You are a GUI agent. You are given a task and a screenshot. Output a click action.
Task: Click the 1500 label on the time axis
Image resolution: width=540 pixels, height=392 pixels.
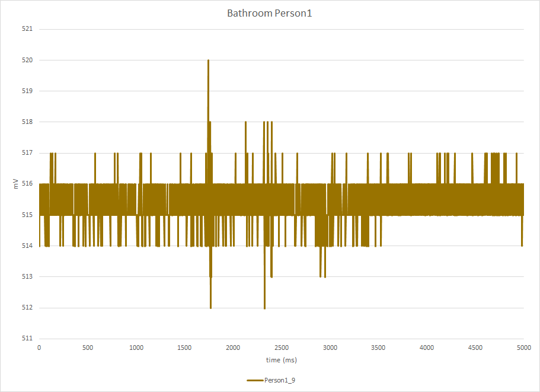[x=184, y=348]
